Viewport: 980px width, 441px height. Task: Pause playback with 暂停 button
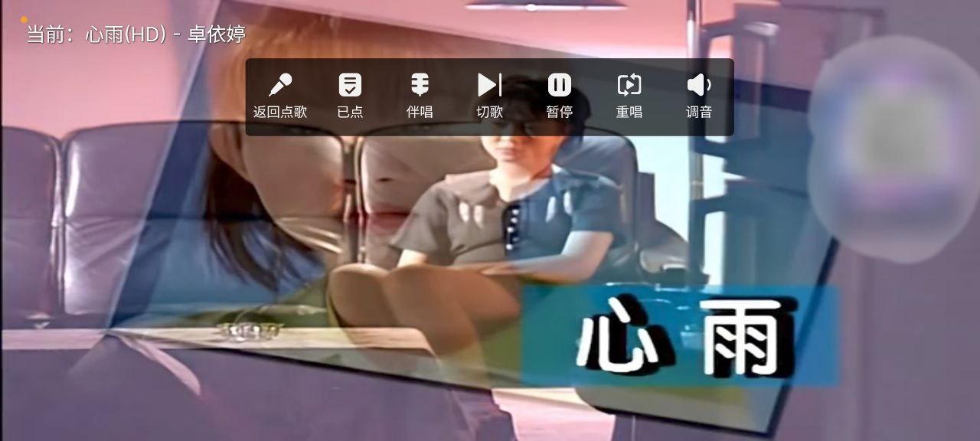pyautogui.click(x=560, y=96)
